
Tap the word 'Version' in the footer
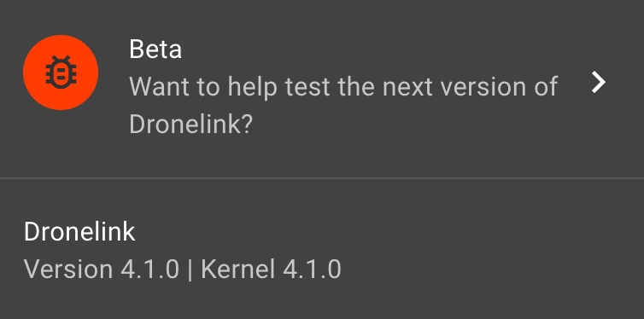[68, 270]
